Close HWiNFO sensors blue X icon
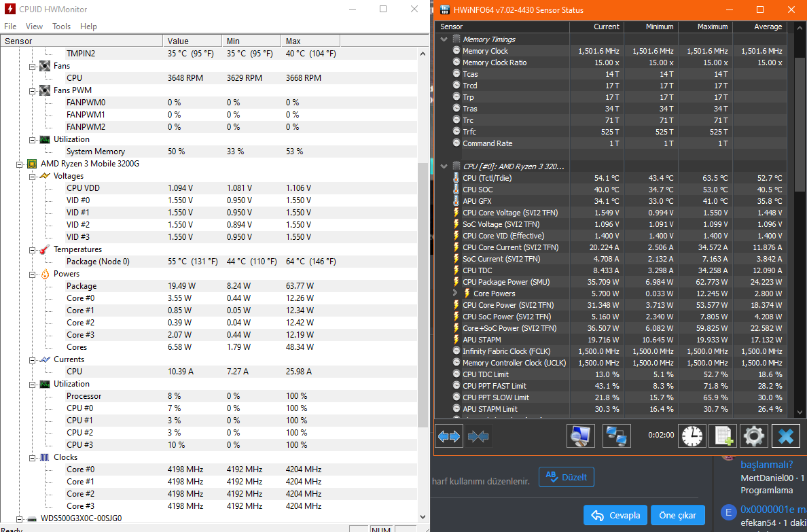Viewport: 807px width, 532px height. (785, 436)
